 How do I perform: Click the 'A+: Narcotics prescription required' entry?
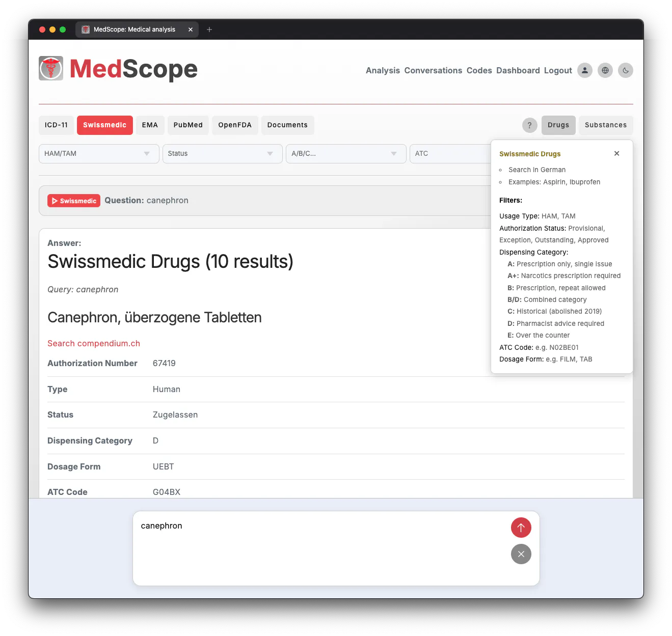pos(564,276)
